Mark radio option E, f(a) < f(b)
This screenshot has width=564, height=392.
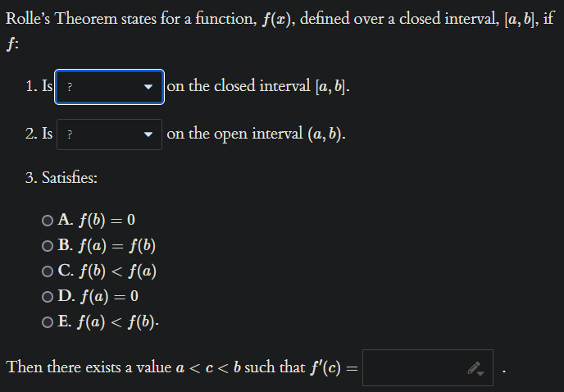pyautogui.click(x=48, y=321)
